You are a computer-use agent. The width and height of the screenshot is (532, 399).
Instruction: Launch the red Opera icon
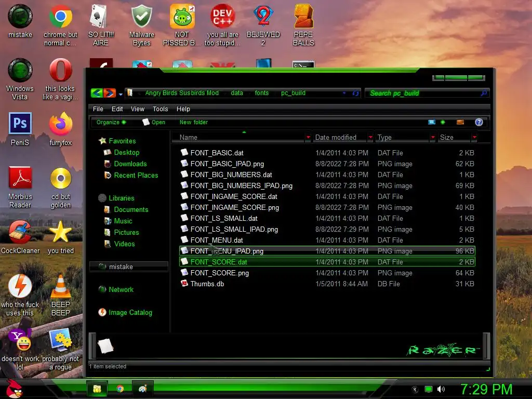coord(60,79)
